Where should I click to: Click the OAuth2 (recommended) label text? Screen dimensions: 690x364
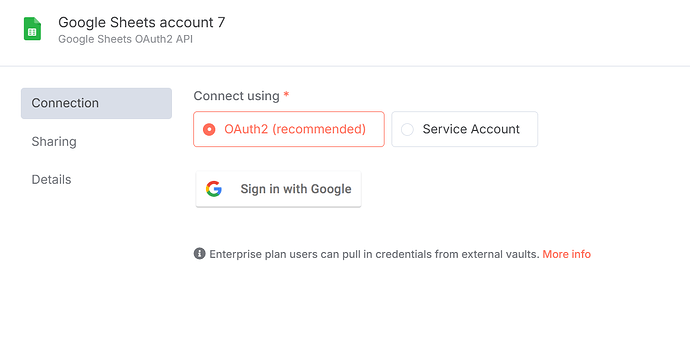(x=295, y=129)
